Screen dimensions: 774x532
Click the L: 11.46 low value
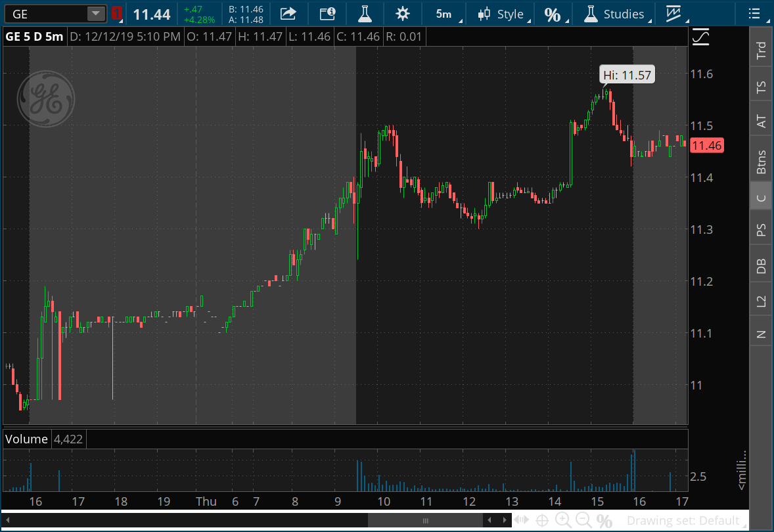tap(309, 37)
